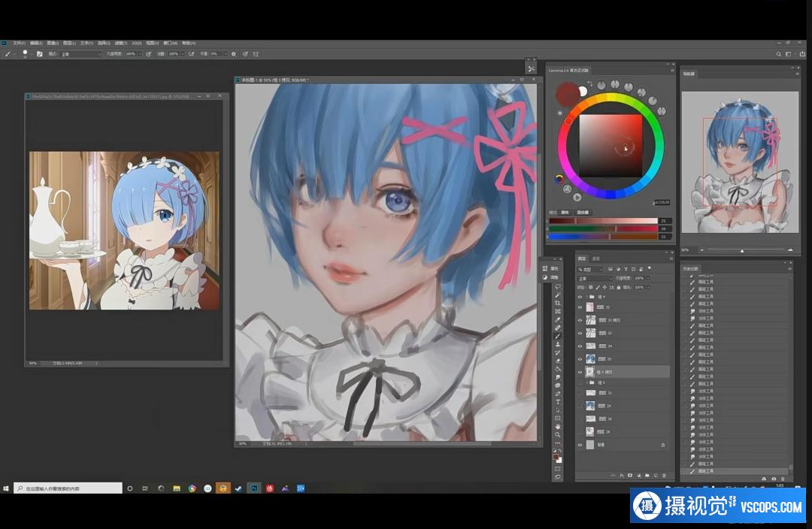Open smoothing options gear in options bar
The height and width of the screenshot is (529, 812).
coord(233,54)
